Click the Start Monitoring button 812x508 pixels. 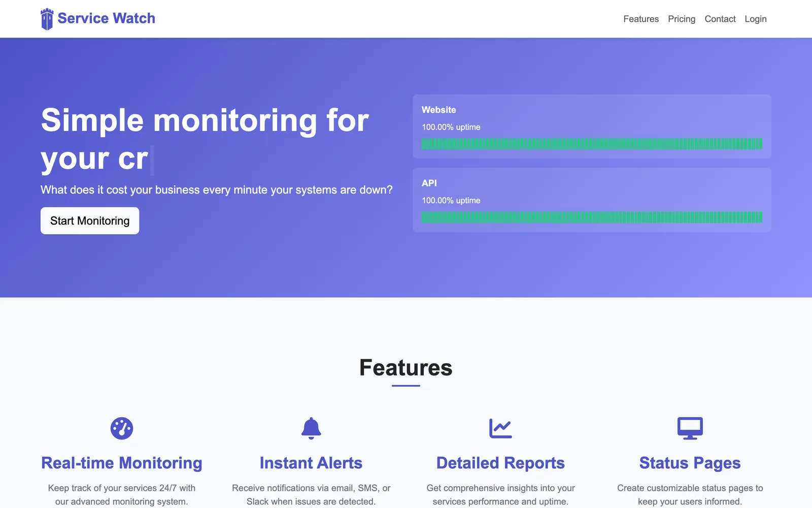coord(90,220)
